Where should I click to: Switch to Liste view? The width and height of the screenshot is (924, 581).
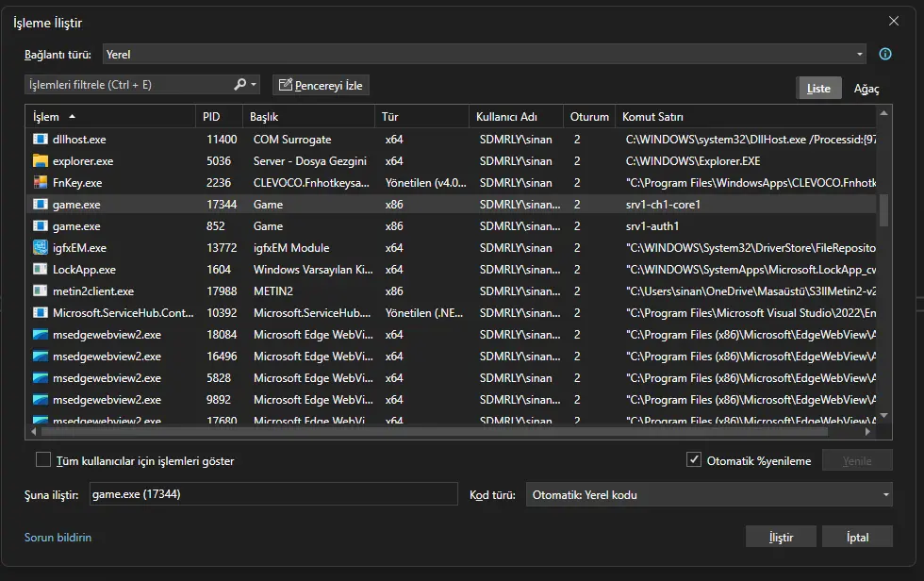(x=818, y=89)
